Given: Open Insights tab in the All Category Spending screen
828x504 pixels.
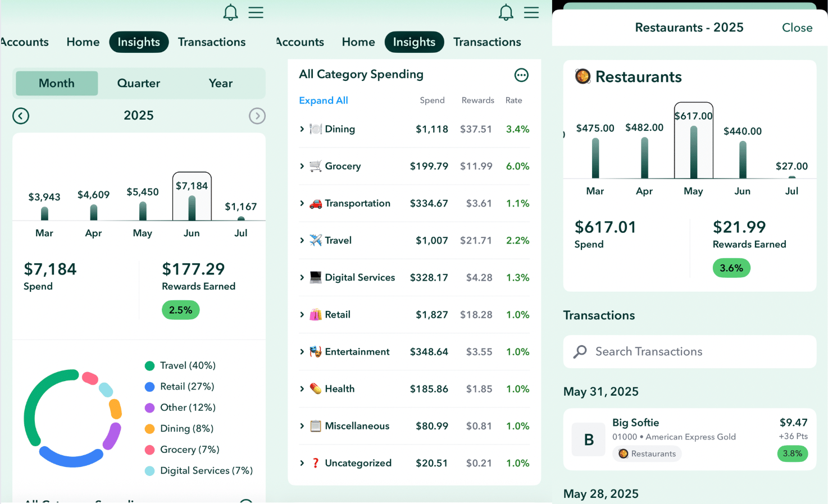Looking at the screenshot, I should click(x=414, y=42).
